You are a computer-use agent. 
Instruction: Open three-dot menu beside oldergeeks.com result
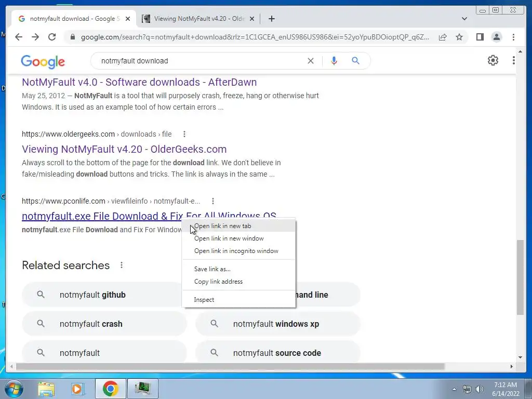coord(184,134)
